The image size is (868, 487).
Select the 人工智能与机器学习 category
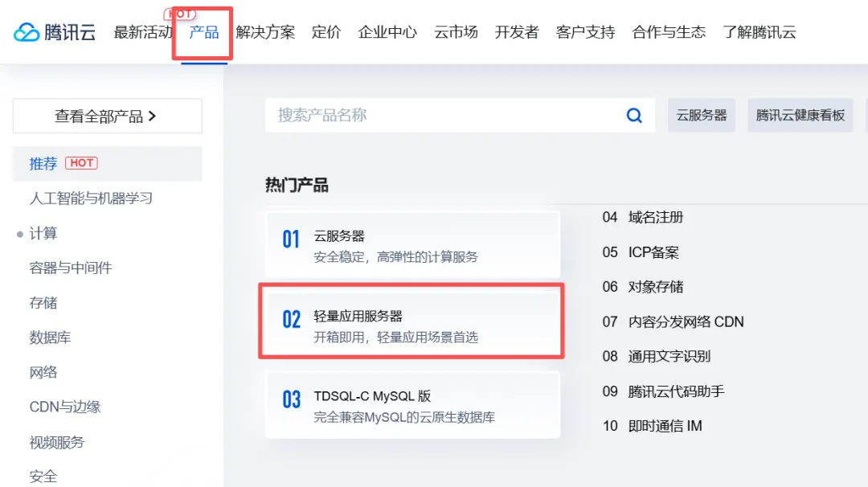(91, 198)
